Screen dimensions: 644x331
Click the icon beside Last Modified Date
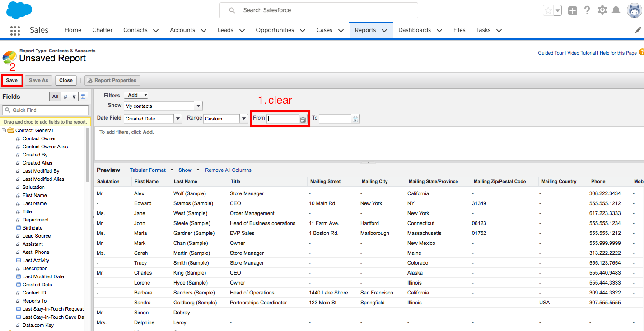tap(18, 276)
